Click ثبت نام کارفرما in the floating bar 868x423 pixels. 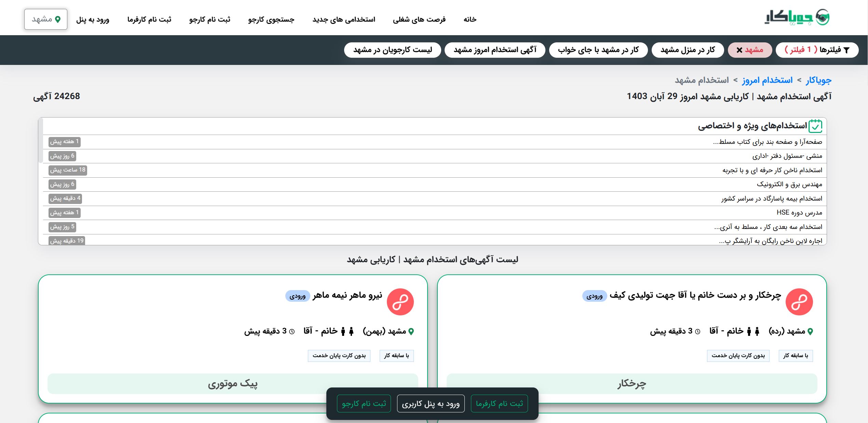(x=499, y=404)
